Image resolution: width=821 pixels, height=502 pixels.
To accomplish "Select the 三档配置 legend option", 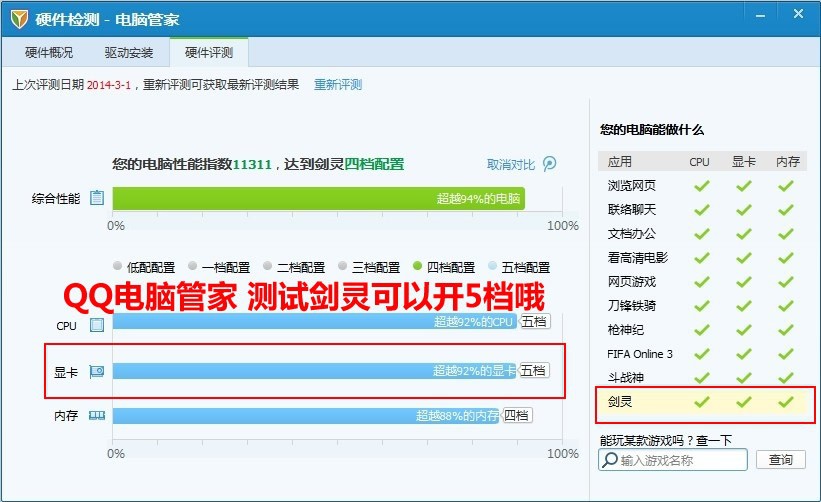I will pos(369,267).
